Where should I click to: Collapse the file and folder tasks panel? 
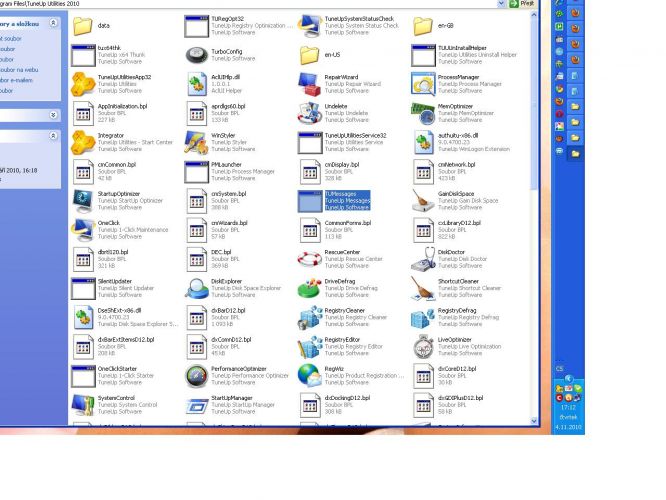tap(53, 23)
